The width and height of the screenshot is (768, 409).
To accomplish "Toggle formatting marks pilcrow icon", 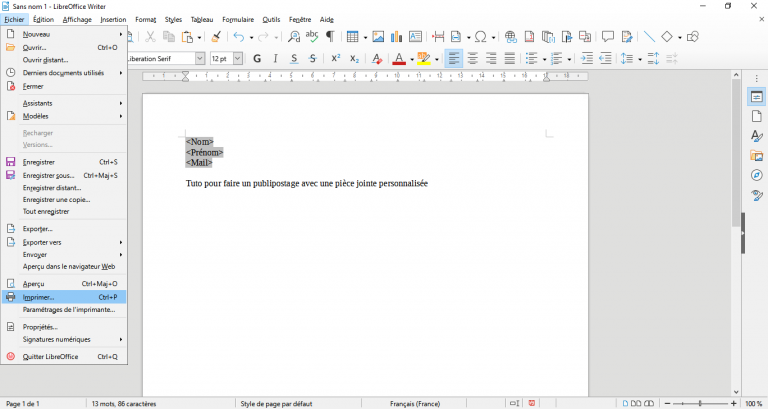I will click(330, 37).
